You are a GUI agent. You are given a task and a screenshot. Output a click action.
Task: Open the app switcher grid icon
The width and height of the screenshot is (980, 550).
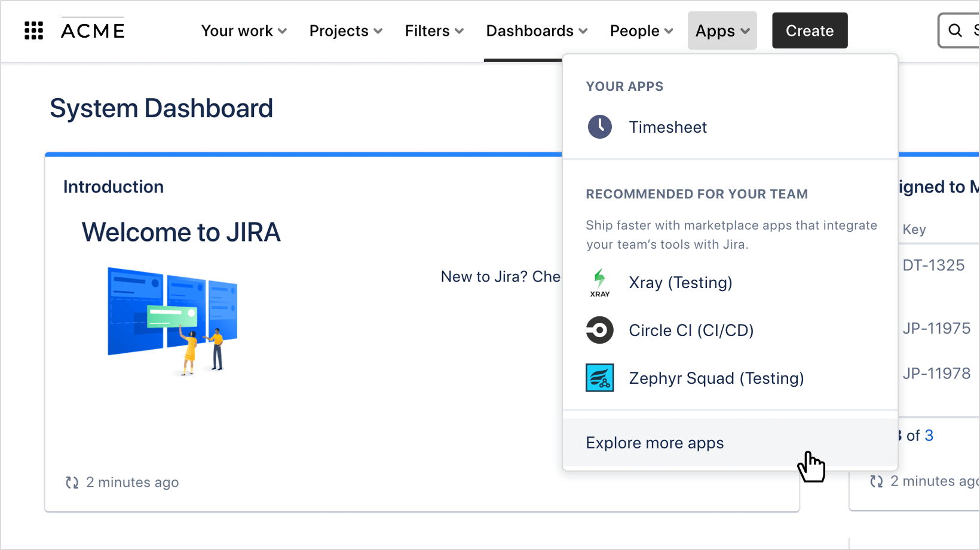point(33,30)
